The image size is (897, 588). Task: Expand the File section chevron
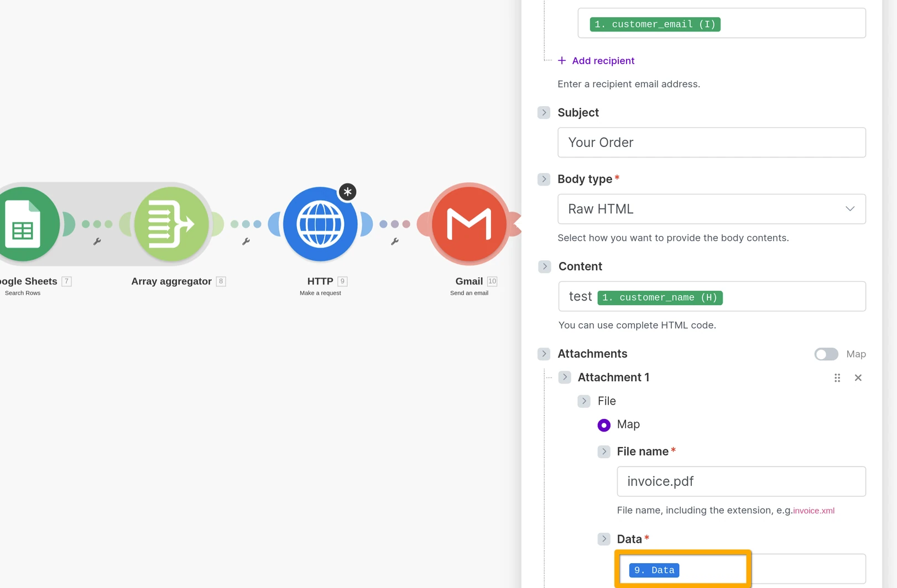pyautogui.click(x=584, y=401)
